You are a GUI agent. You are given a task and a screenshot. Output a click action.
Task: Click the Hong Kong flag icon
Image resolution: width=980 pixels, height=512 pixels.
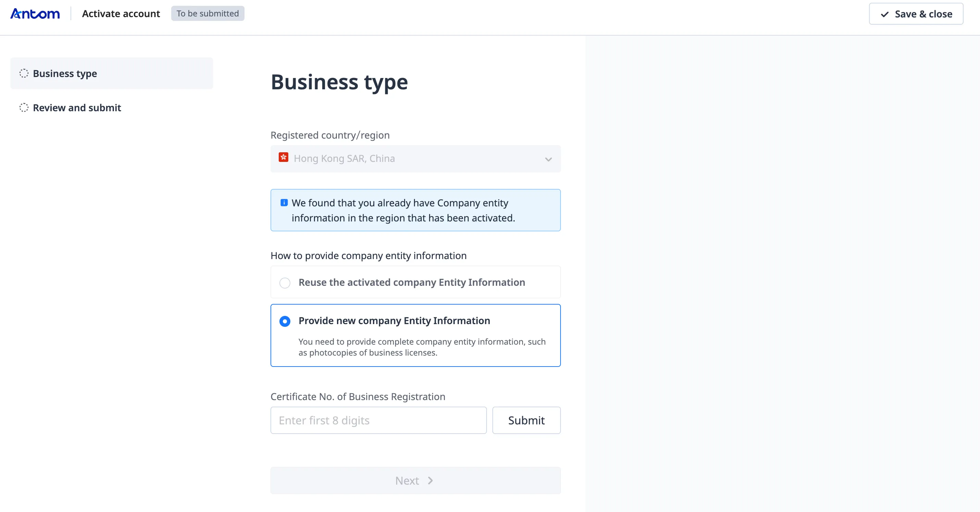point(284,158)
